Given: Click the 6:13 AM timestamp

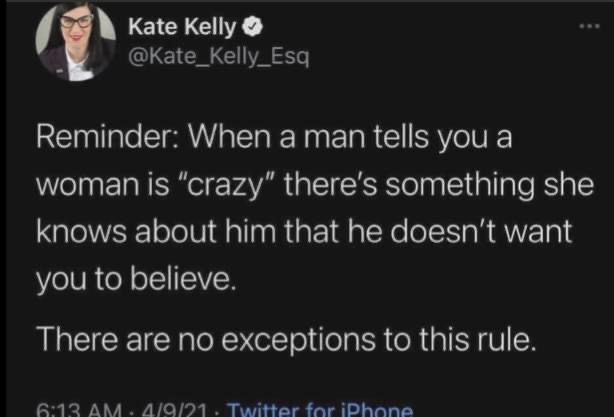Looking at the screenshot, I should (x=79, y=408).
